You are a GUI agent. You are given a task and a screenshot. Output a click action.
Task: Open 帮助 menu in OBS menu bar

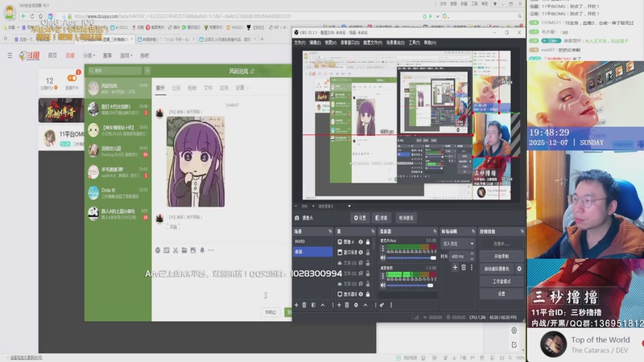(x=430, y=43)
